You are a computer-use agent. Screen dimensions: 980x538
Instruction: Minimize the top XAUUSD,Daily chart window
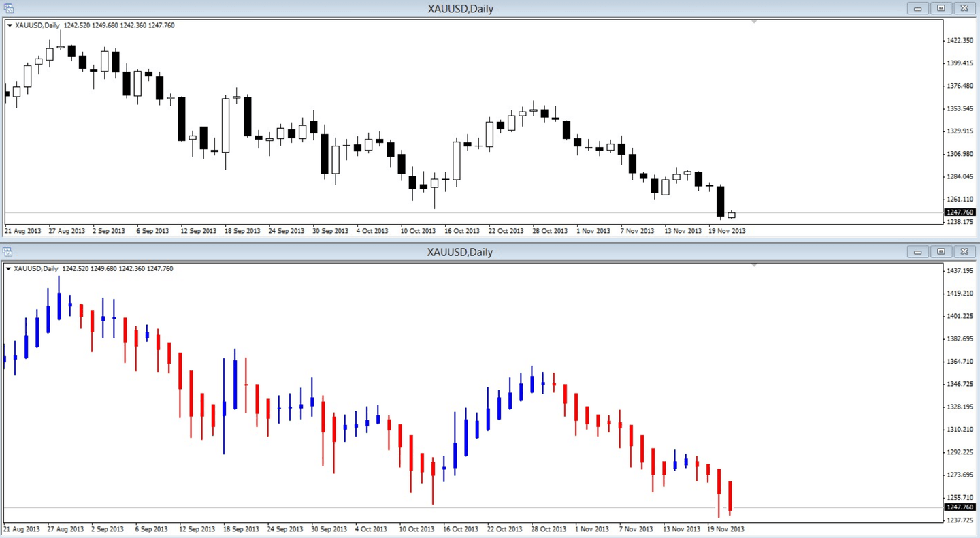(918, 9)
